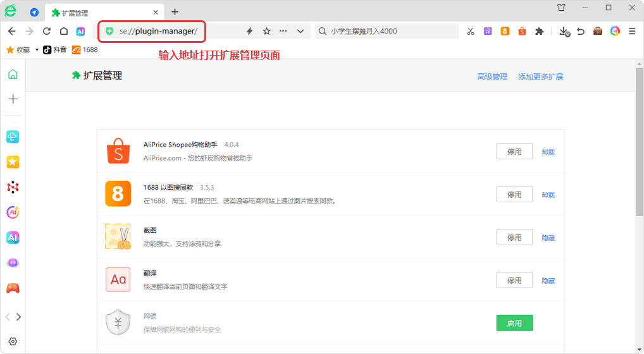This screenshot has width=644, height=354.
Task: Click the orange 1688 extension toolbar icon
Action: click(x=505, y=31)
